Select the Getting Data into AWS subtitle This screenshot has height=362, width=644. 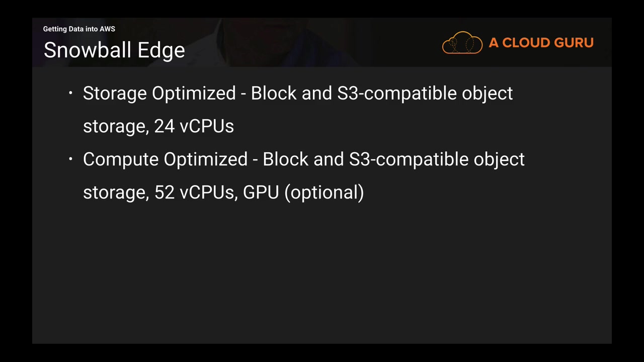click(79, 29)
